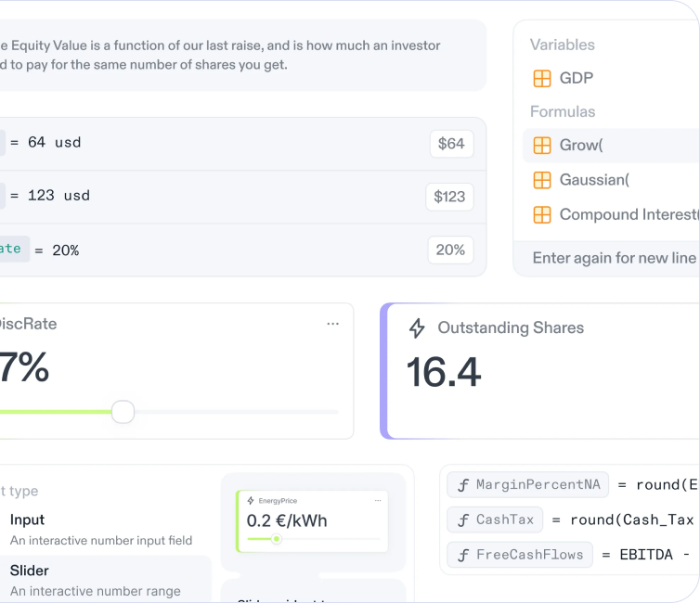700x603 pixels.
Task: Click the 20% result badge
Action: (x=450, y=250)
